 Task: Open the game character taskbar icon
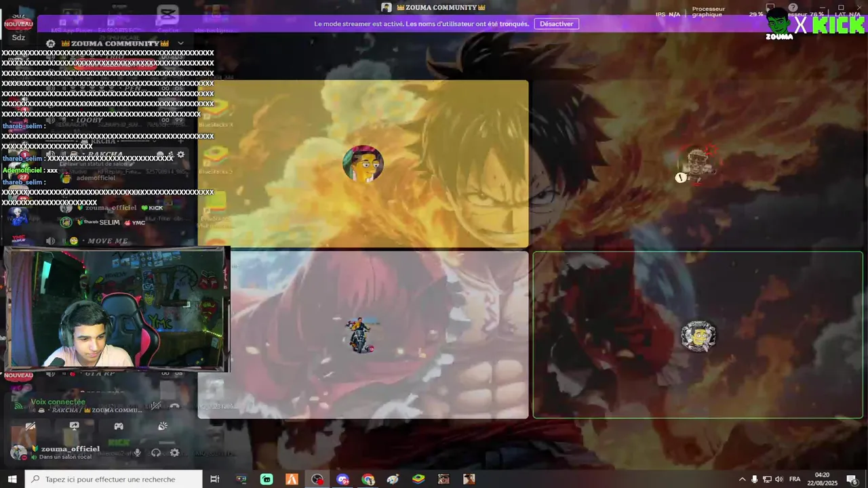point(443,479)
